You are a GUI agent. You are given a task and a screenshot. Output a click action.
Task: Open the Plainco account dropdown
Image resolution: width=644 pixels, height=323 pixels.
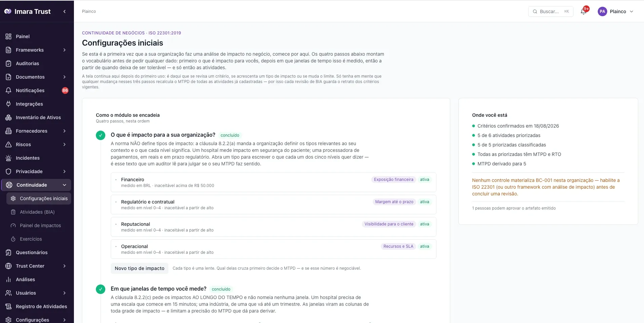616,11
